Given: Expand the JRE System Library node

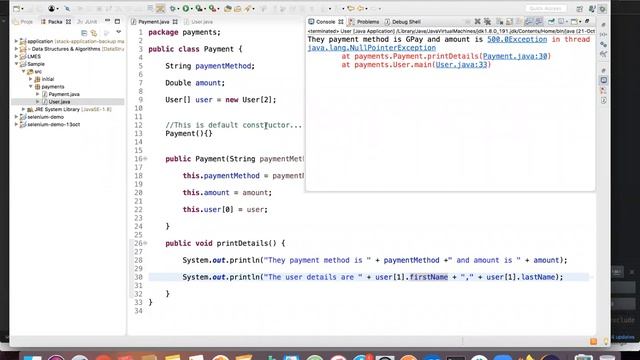Looking at the screenshot, I should pos(24,109).
